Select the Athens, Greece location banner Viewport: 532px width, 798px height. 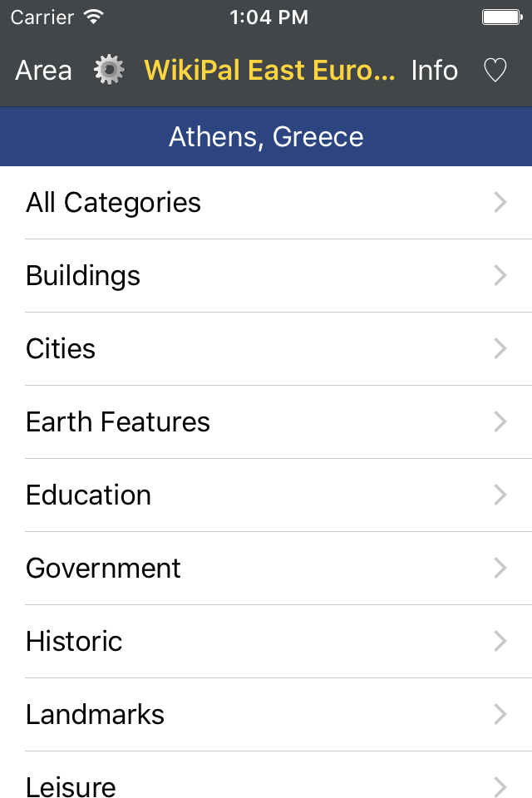(266, 136)
